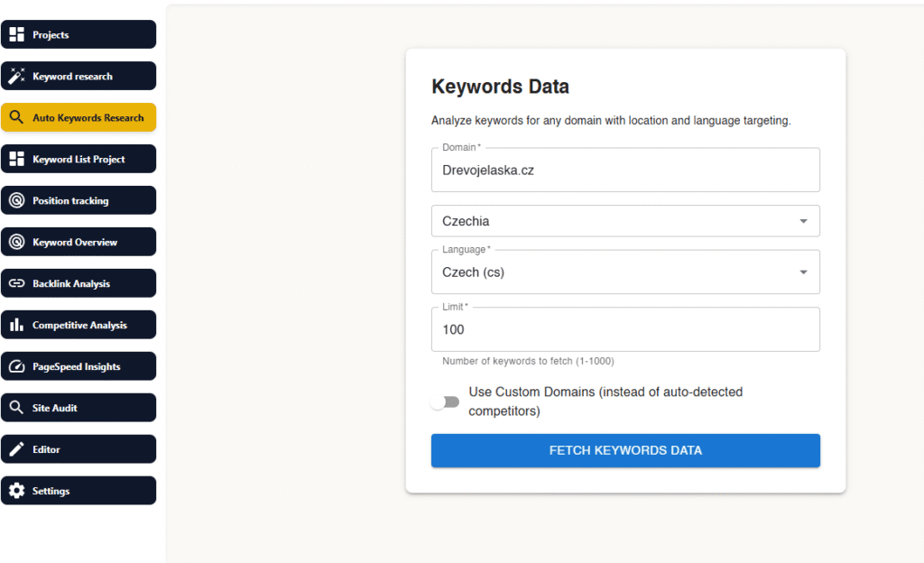The image size is (924, 563).
Task: Open the Language dropdown arrow
Action: tap(803, 272)
